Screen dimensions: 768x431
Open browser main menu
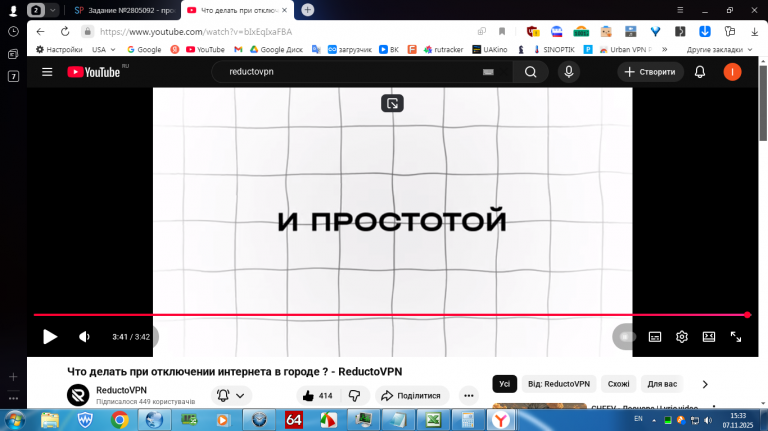[680, 10]
